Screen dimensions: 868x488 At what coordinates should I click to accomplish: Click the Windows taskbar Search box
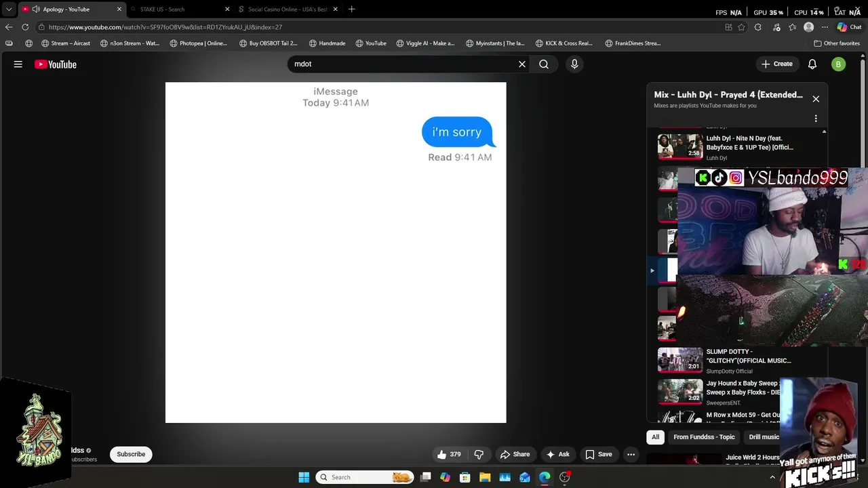click(x=365, y=477)
